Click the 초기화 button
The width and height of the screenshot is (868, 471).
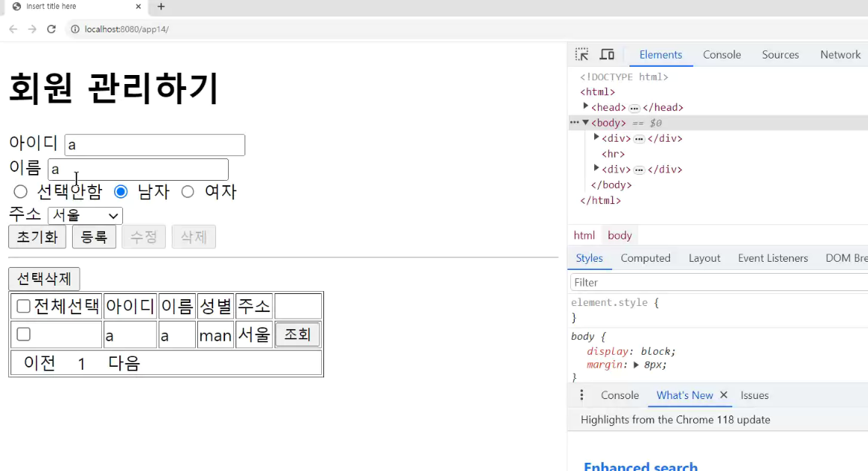37,237
